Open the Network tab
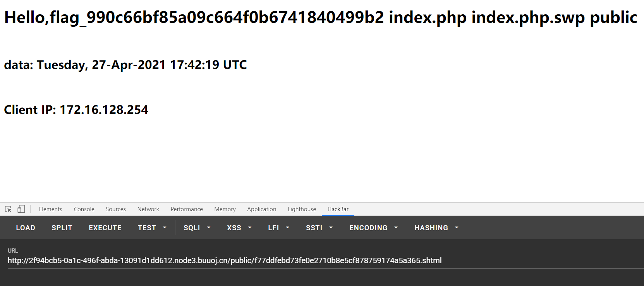The image size is (644, 286). (148, 209)
